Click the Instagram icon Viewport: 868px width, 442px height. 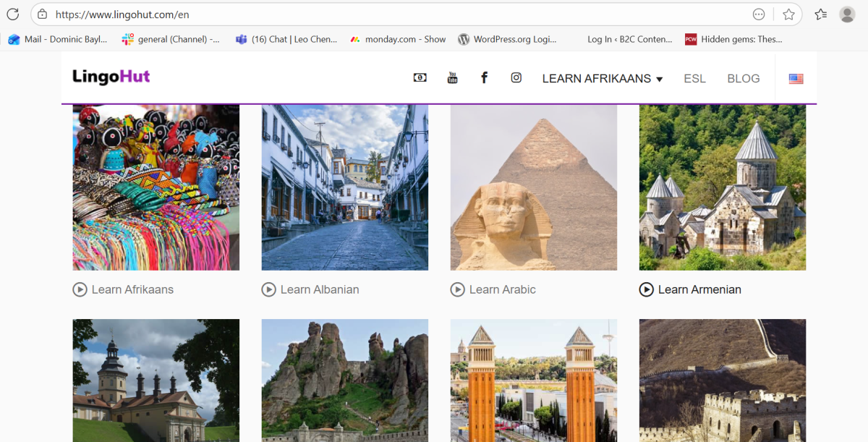point(516,78)
